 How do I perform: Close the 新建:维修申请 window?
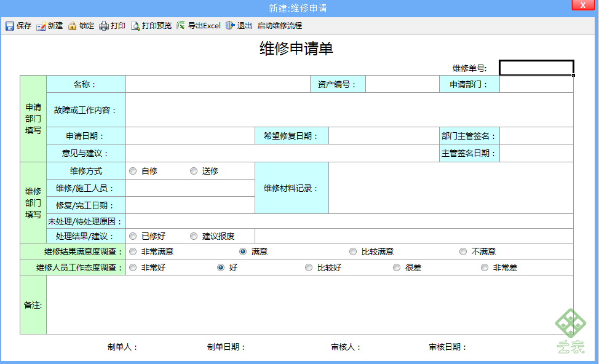(x=583, y=6)
